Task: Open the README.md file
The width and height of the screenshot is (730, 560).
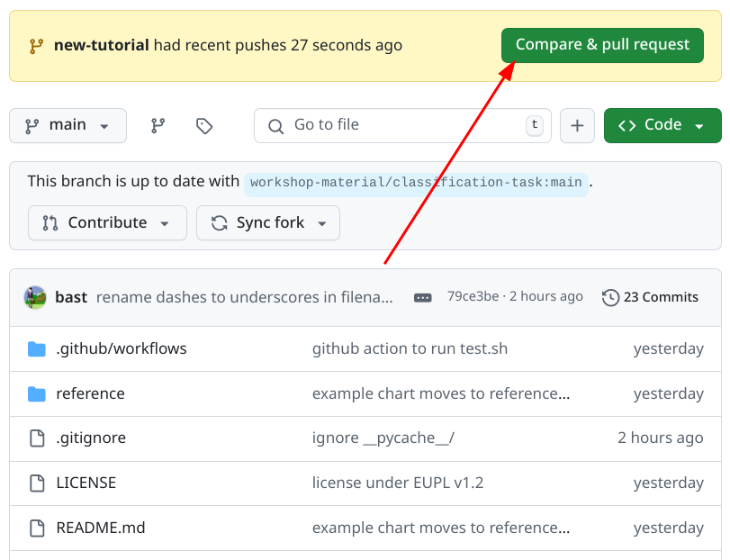Action: [x=100, y=528]
